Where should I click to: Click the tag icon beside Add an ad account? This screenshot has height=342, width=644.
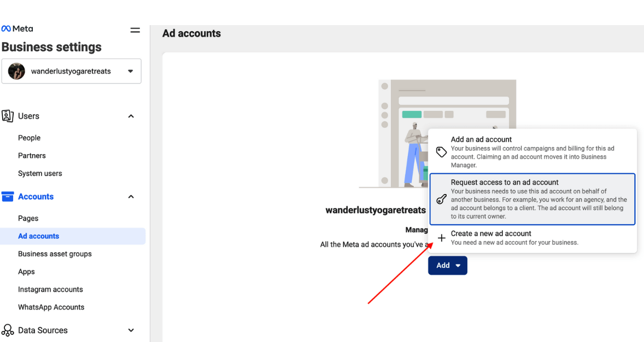point(441,152)
